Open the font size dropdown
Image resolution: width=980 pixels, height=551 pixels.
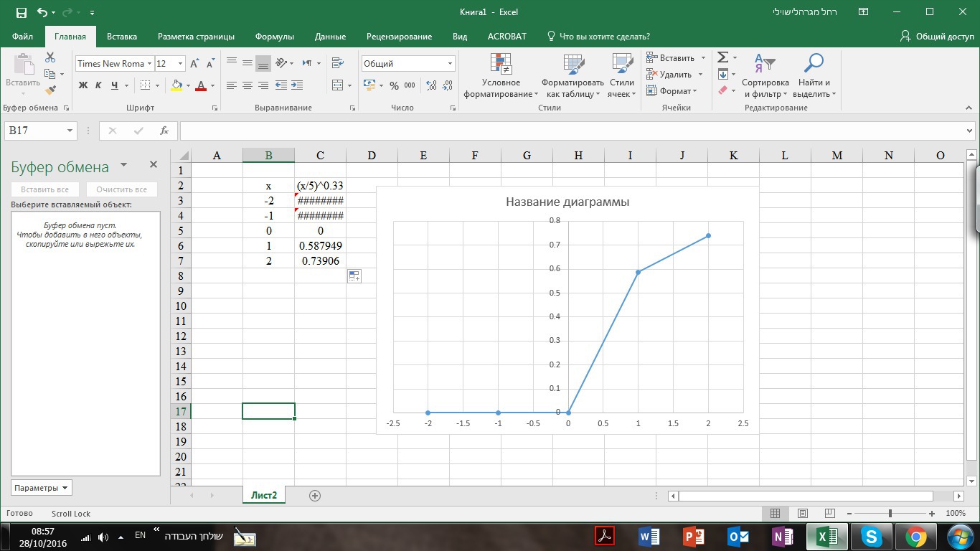point(180,64)
